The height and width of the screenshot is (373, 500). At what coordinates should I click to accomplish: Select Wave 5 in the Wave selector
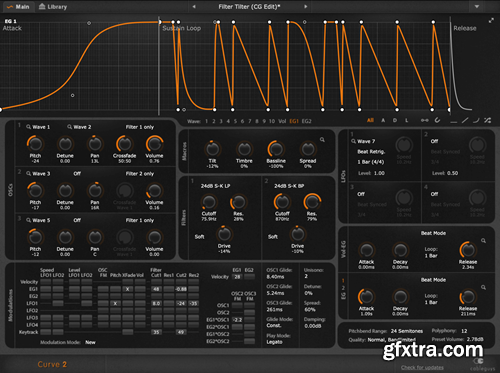tap(235, 121)
